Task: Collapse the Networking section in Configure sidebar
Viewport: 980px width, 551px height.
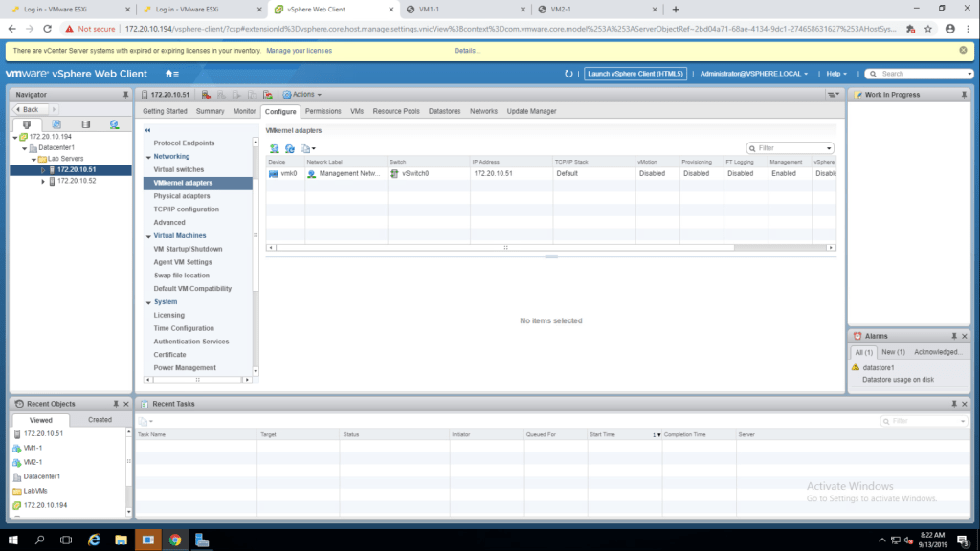Action: pos(148,157)
